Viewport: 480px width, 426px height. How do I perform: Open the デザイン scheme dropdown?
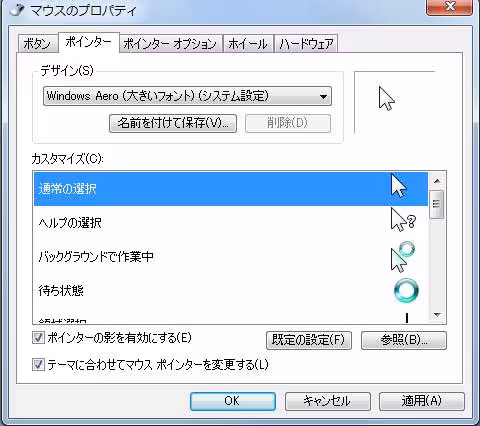(x=187, y=96)
